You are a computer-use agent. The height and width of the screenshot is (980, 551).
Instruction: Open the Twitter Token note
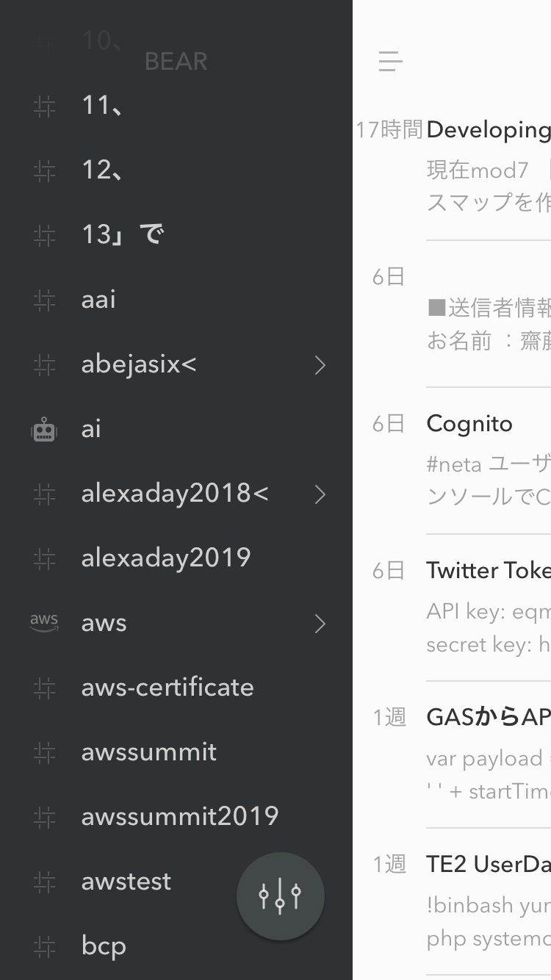(x=452, y=608)
